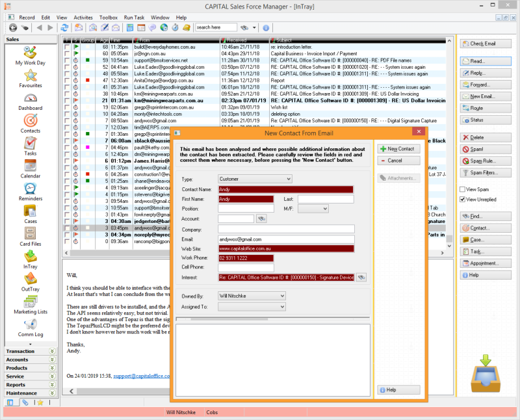Viewport: 520px width, 420px height.
Task: Click the New Contact button
Action: click(398, 149)
